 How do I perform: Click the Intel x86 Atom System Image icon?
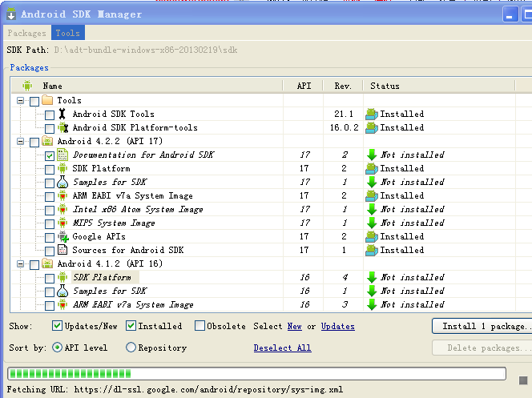click(x=62, y=209)
